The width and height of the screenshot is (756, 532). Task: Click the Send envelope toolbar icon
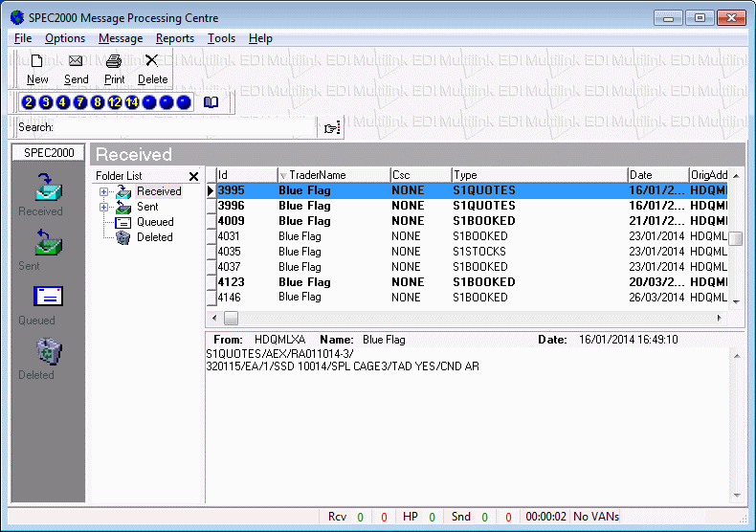click(x=76, y=62)
